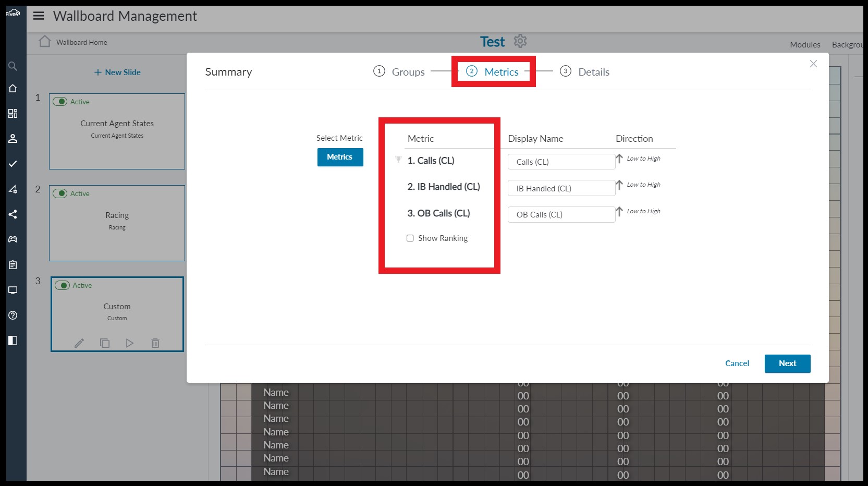Open the home icon in left sidebar
The image size is (868, 486).
[13, 89]
